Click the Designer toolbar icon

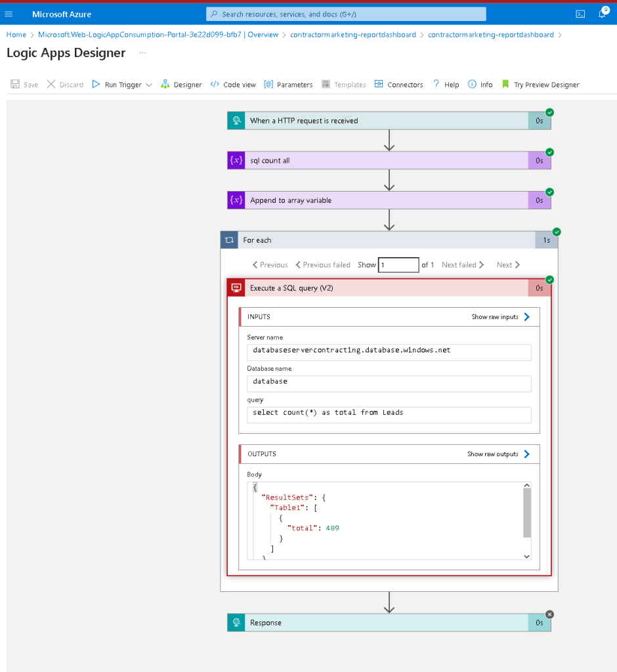[x=165, y=84]
